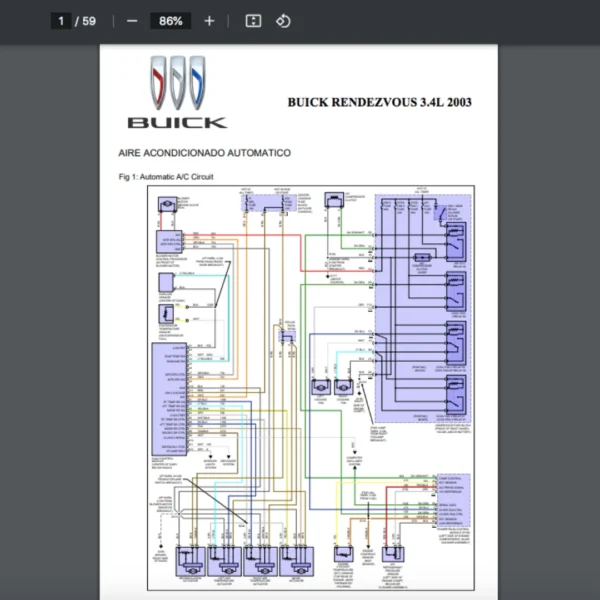Click the heading AIRE ACONDICIONADO AUTOMATICO
600x600 pixels.
pyautogui.click(x=205, y=153)
